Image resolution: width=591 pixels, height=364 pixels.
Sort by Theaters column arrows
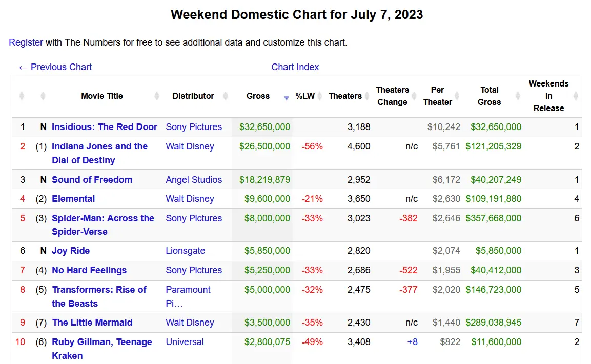click(x=366, y=96)
